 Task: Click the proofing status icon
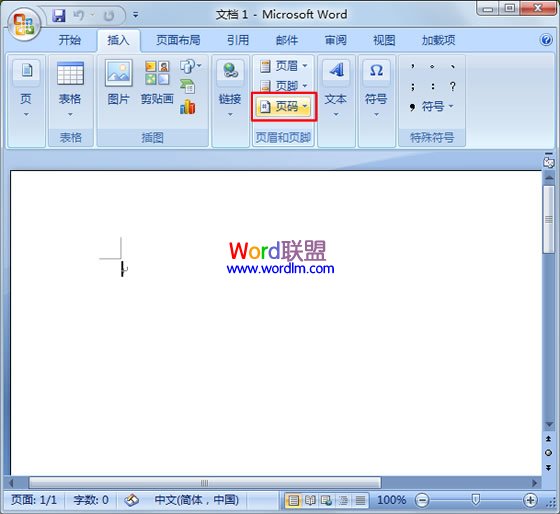tap(132, 500)
